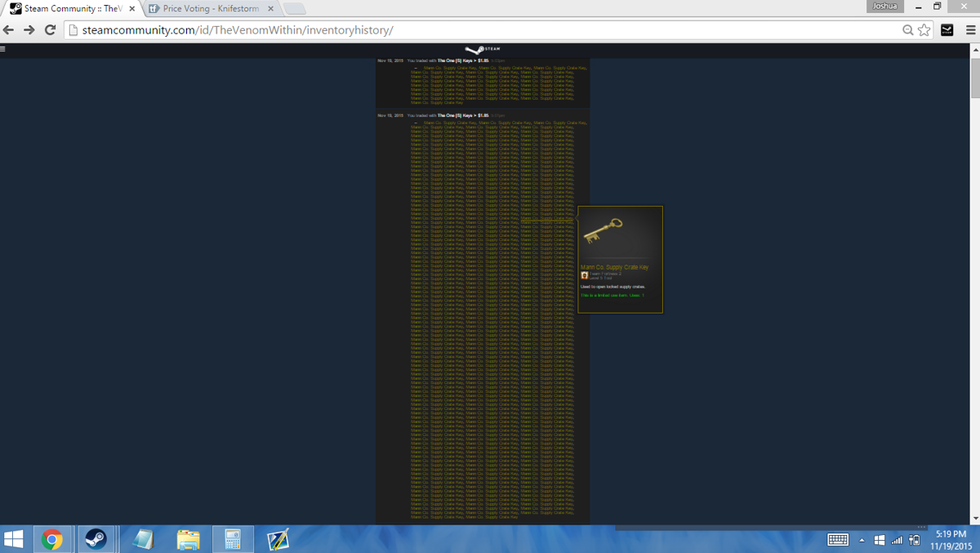
Task: Click the Team Fortress 2 icon in item tooltip
Action: (585, 275)
